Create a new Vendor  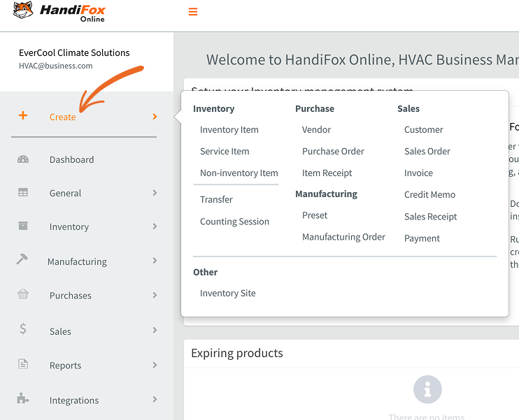[x=316, y=130]
